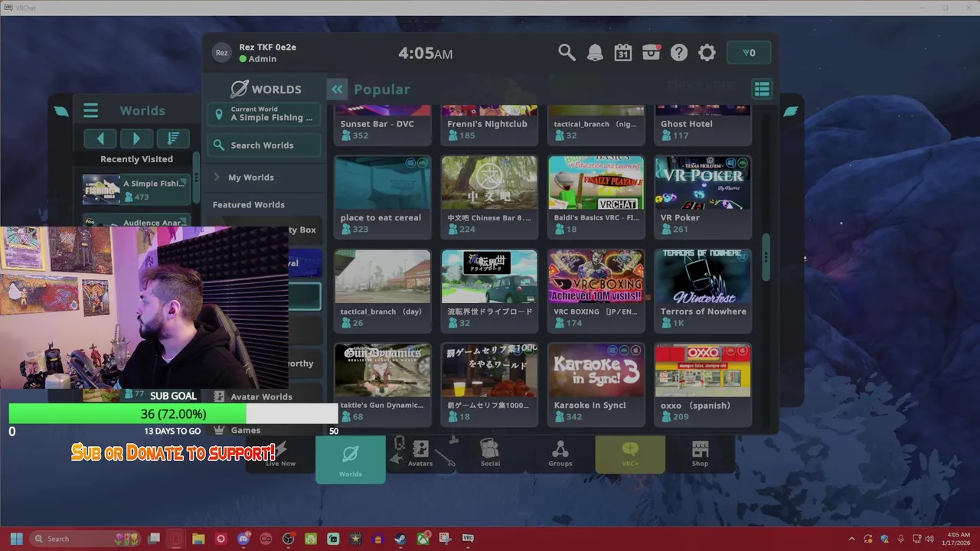This screenshot has width=980, height=551.
Task: Open Frenni's Nightclub world card
Action: pyautogui.click(x=489, y=126)
